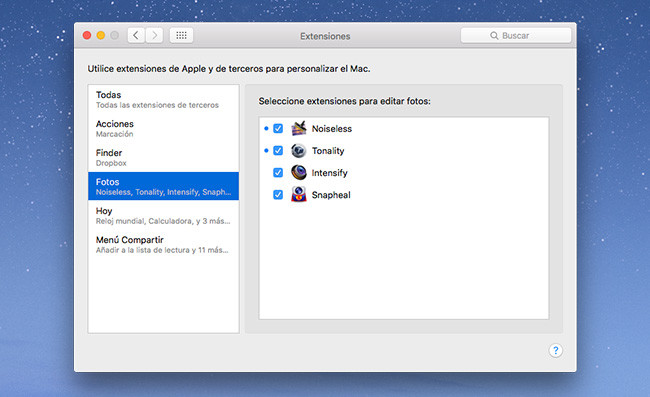
Task: Select the Fotos category row
Action: pyautogui.click(x=163, y=186)
